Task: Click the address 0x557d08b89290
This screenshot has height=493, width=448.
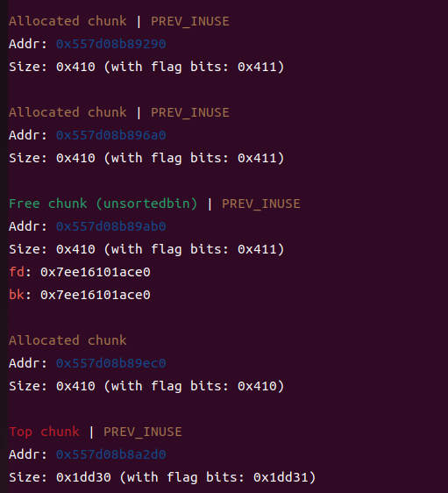Action: point(110,44)
